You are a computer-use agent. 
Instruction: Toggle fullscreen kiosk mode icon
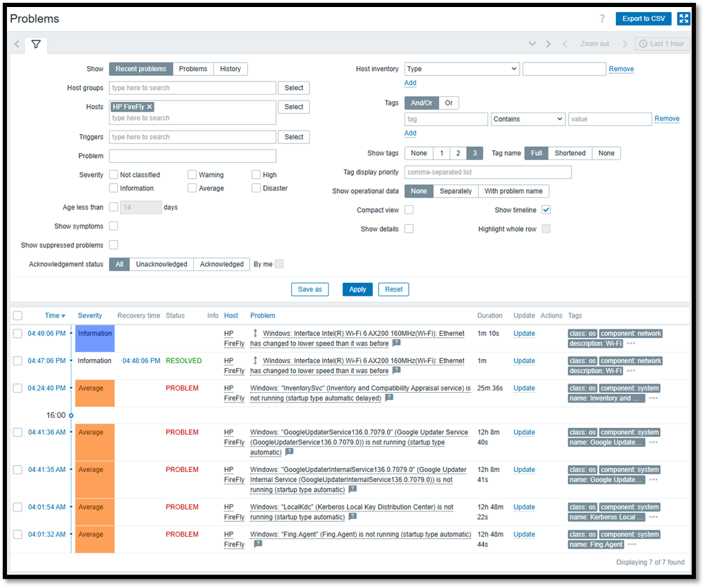coord(683,19)
